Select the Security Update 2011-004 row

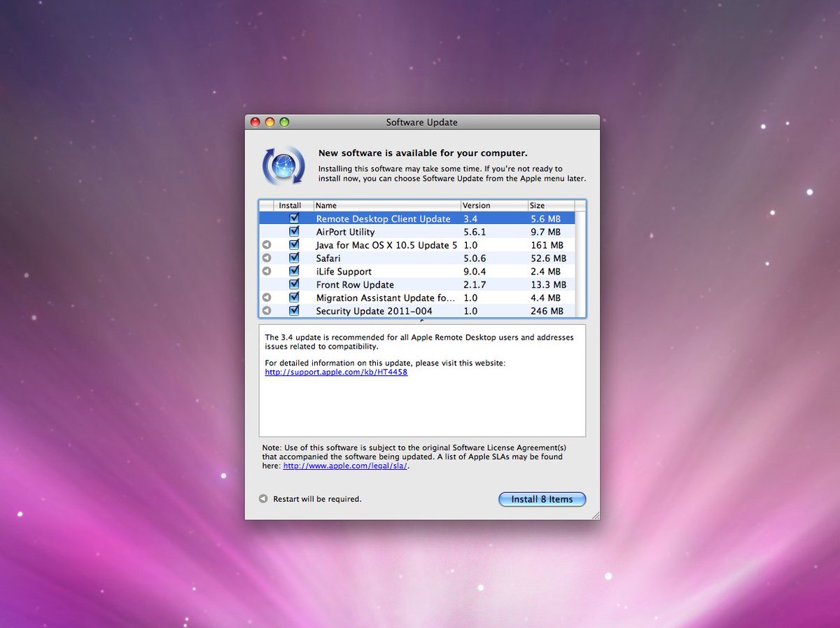(417, 311)
